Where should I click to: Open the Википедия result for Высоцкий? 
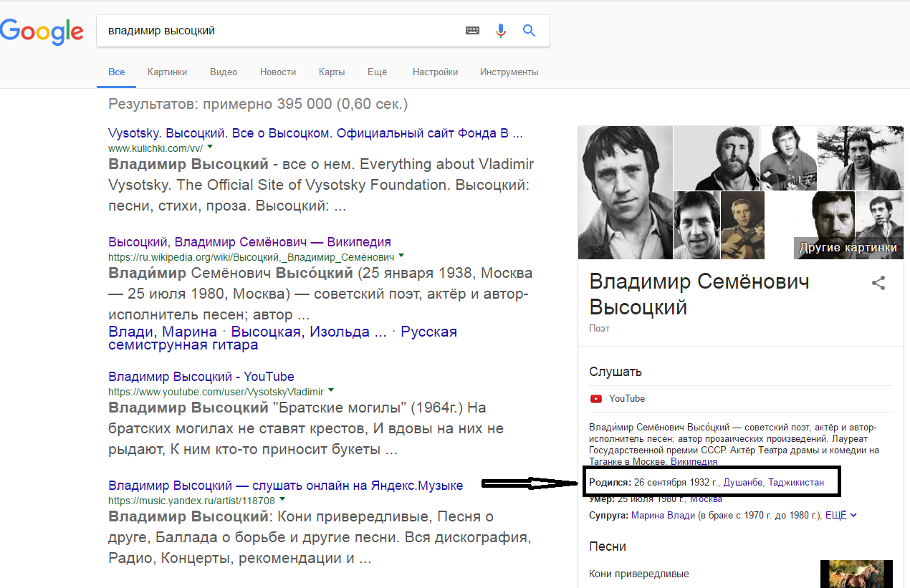tap(249, 241)
